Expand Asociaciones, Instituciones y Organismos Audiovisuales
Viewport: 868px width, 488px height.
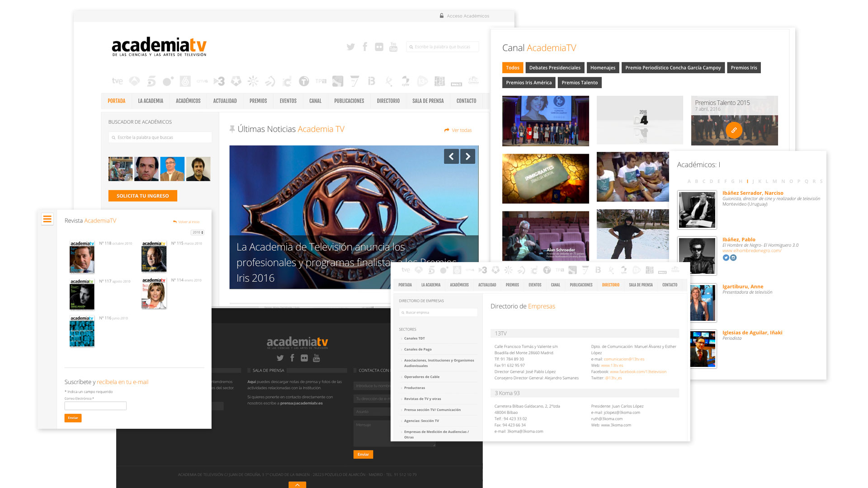click(x=439, y=363)
